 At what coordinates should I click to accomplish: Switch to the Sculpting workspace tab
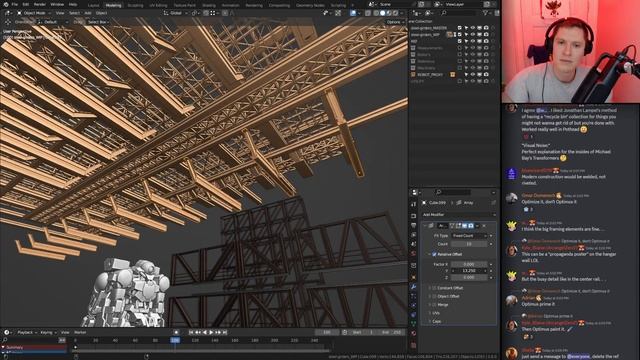pos(135,5)
